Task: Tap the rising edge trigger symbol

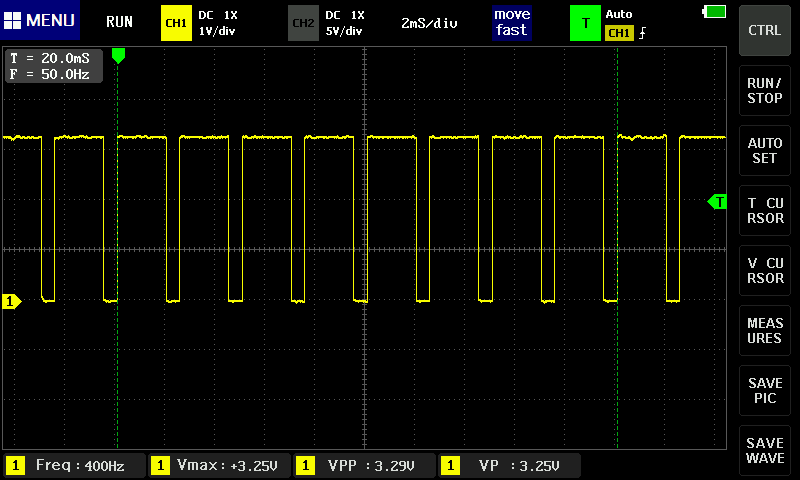Action: [642, 33]
